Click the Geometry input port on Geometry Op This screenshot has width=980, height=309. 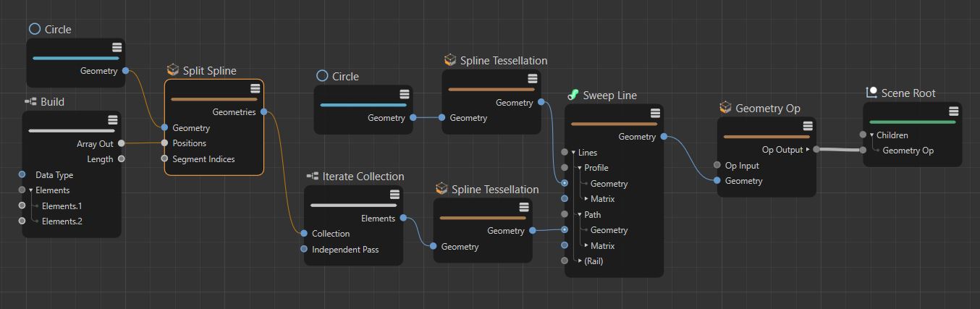pyautogui.click(x=717, y=181)
